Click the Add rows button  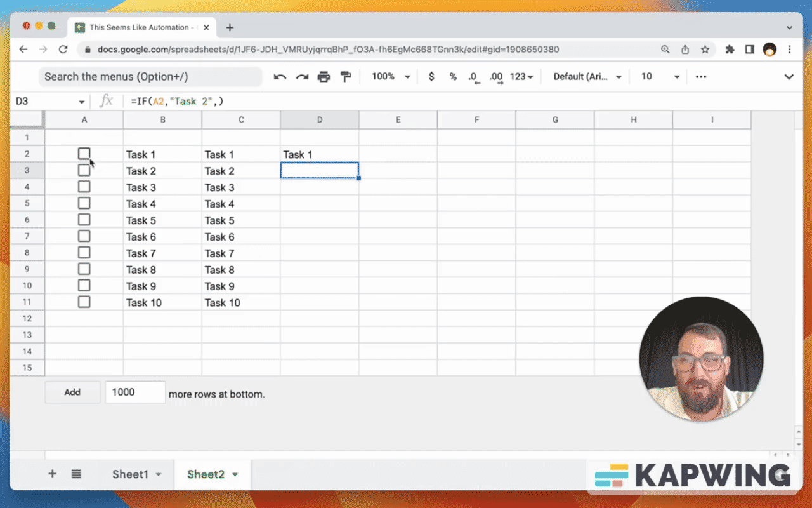[72, 392]
